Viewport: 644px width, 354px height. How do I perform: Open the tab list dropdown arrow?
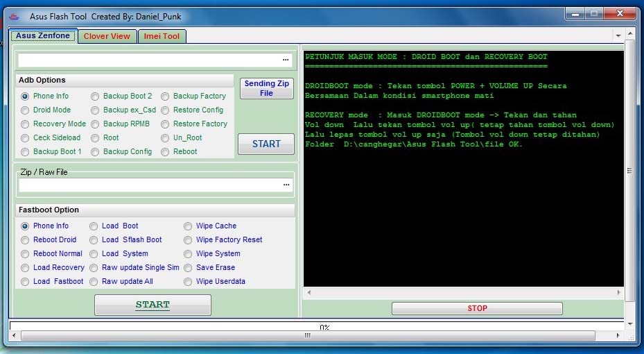(x=618, y=36)
